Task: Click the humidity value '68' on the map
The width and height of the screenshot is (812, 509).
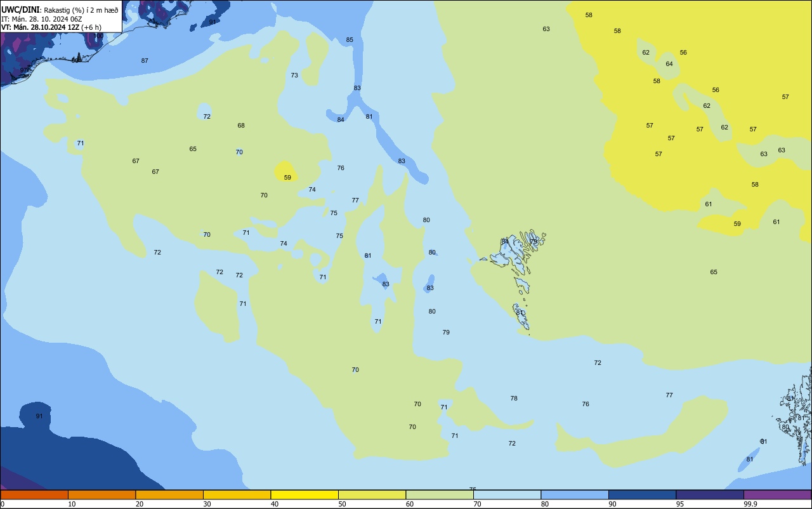Action: [241, 126]
